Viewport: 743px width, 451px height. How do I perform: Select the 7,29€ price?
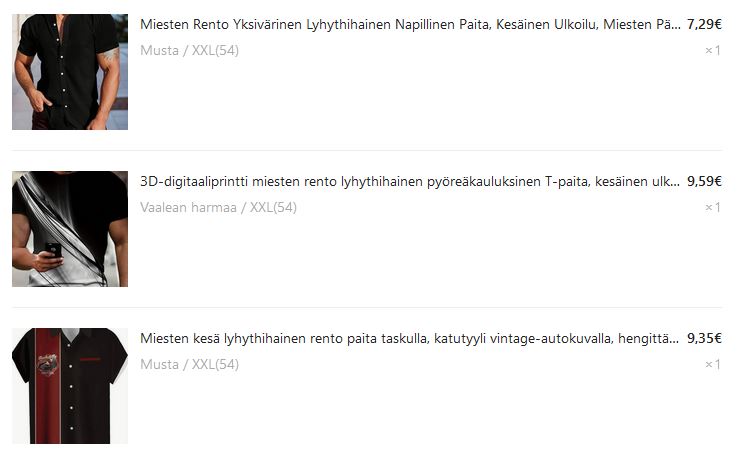[x=704, y=24]
